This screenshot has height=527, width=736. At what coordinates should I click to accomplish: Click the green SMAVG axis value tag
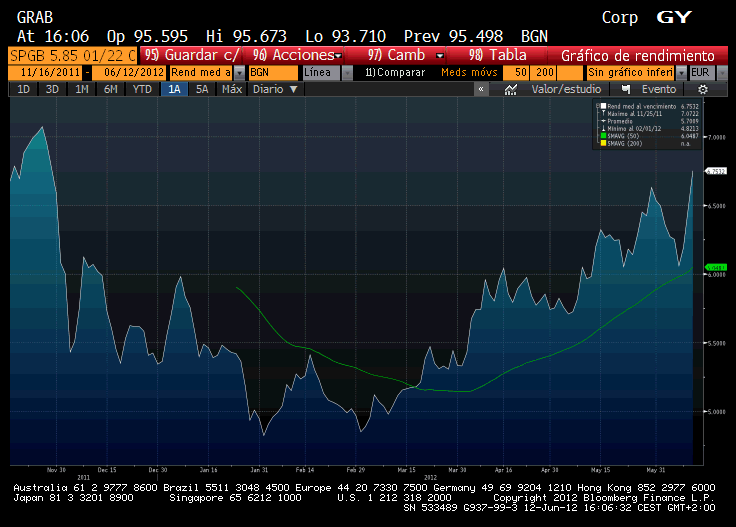[x=716, y=267]
